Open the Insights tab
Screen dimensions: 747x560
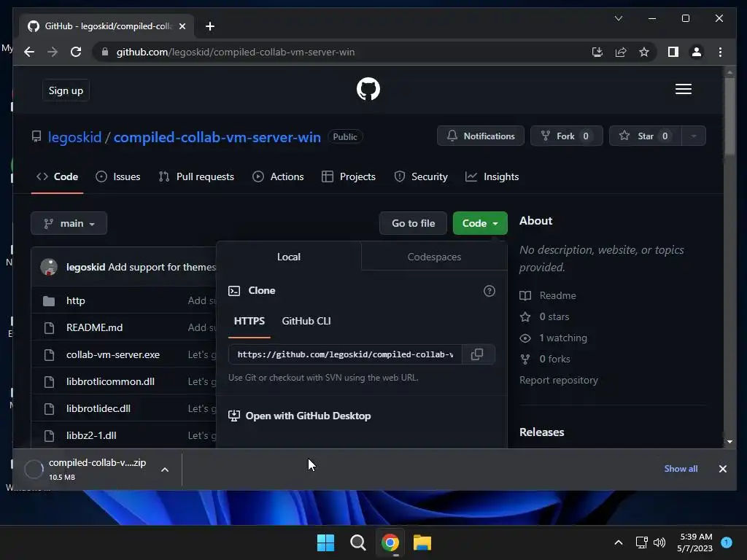click(x=492, y=176)
